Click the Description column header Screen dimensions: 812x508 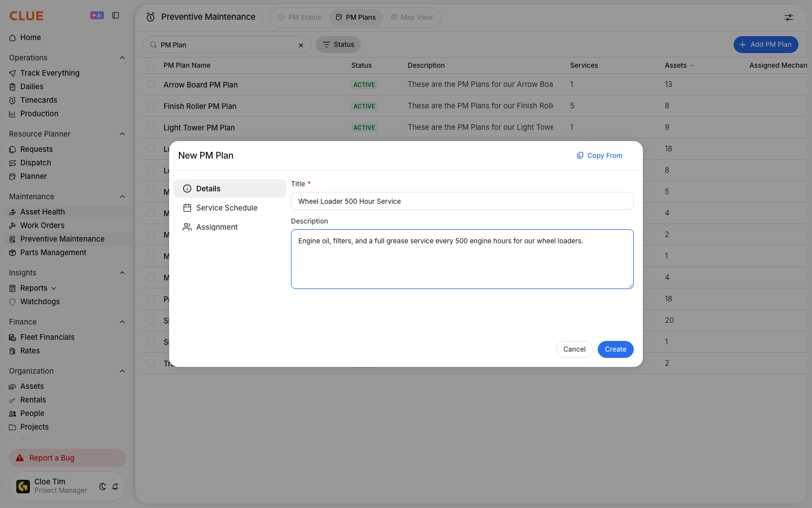pos(426,65)
